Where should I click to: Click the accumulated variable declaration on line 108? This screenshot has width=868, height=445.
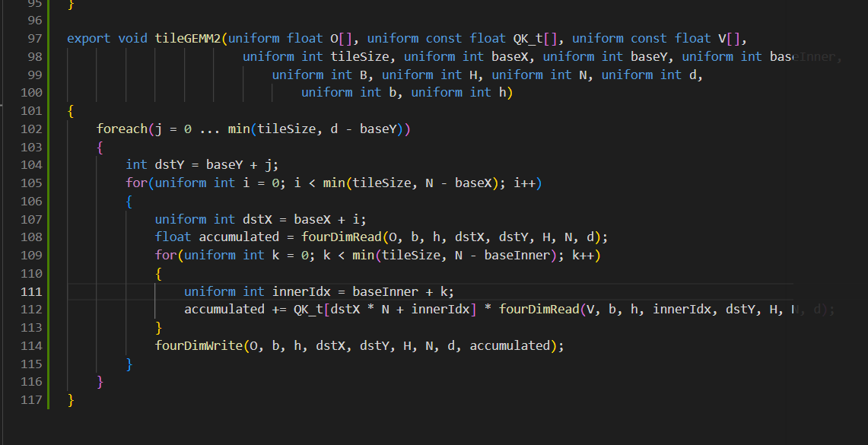tap(239, 237)
